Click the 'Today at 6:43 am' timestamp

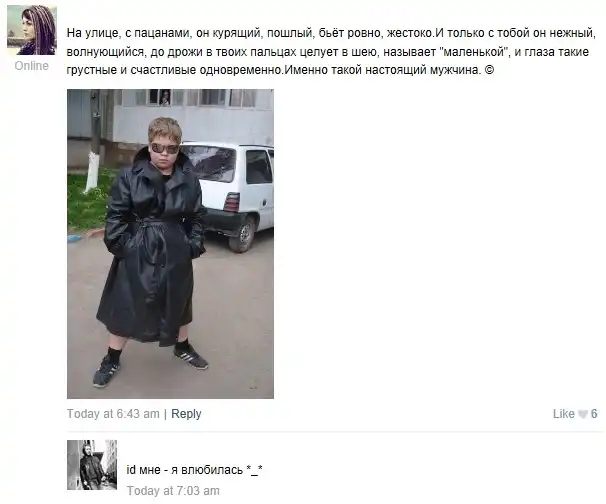click(x=113, y=414)
